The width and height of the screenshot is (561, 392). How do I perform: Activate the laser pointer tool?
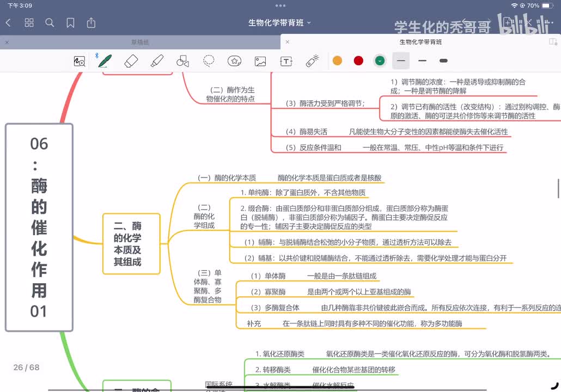312,61
